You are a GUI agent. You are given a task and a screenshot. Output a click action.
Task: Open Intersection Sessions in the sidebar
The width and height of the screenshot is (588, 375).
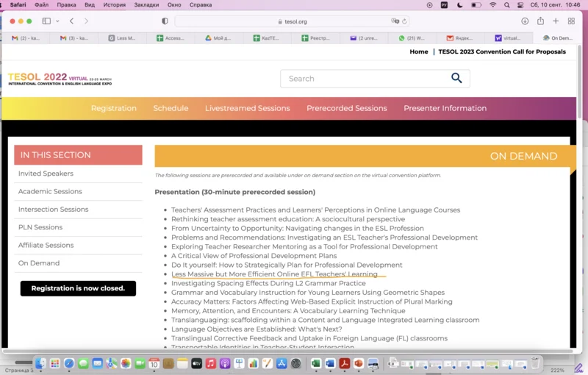pos(53,210)
